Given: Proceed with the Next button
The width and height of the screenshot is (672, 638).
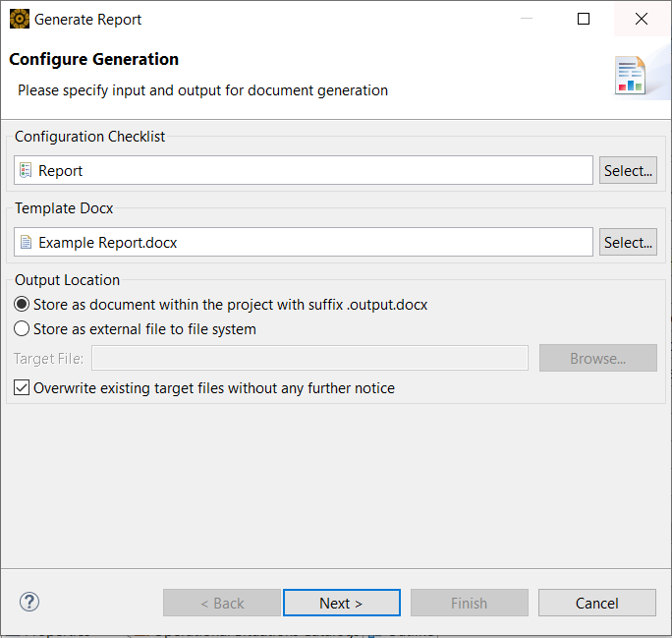Looking at the screenshot, I should [341, 603].
